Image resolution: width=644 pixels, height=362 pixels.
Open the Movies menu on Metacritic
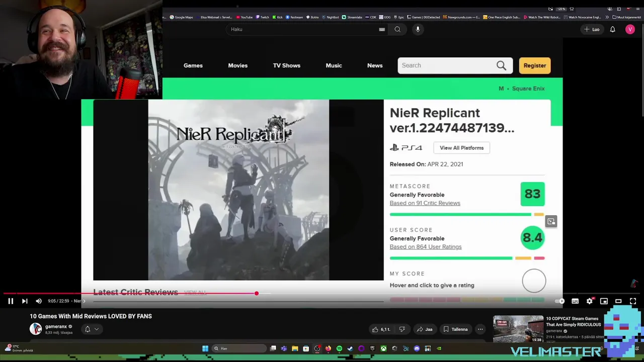click(237, 65)
